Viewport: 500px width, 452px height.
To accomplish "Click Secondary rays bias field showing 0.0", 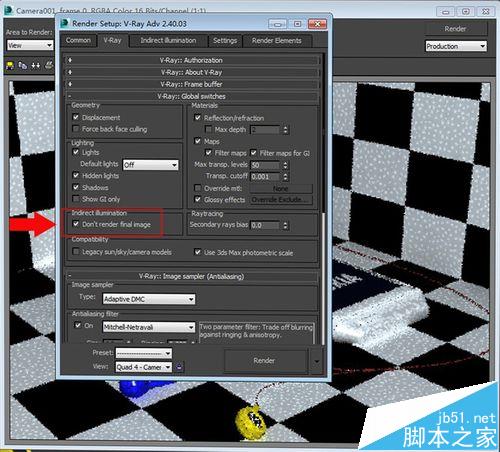I will pos(266,225).
